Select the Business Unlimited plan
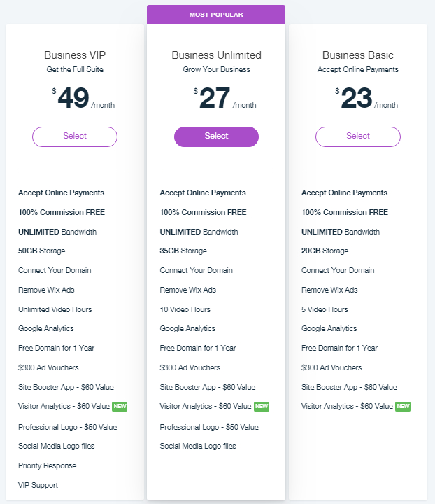435x504 pixels. (216, 136)
